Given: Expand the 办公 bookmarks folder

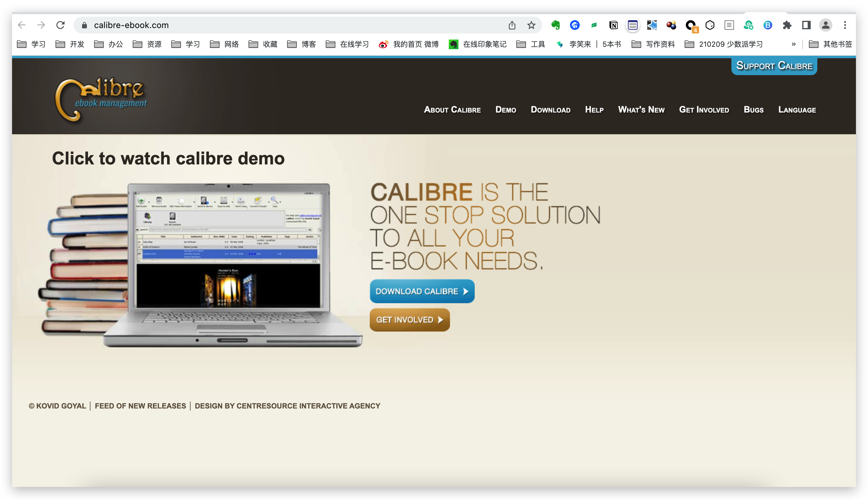Looking at the screenshot, I should click(109, 44).
